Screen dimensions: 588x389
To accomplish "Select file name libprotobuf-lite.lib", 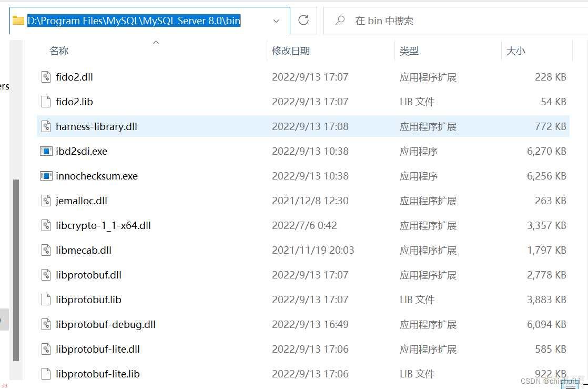I will 97,374.
